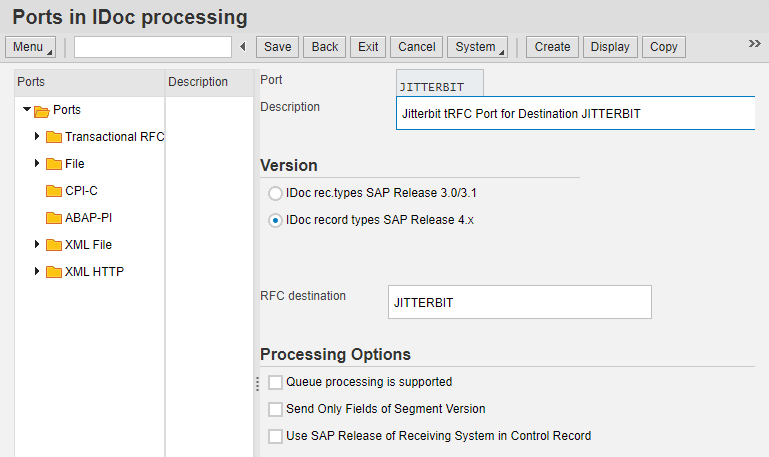Select the CPI-C folder icon
The height and width of the screenshot is (457, 769).
pyautogui.click(x=54, y=191)
